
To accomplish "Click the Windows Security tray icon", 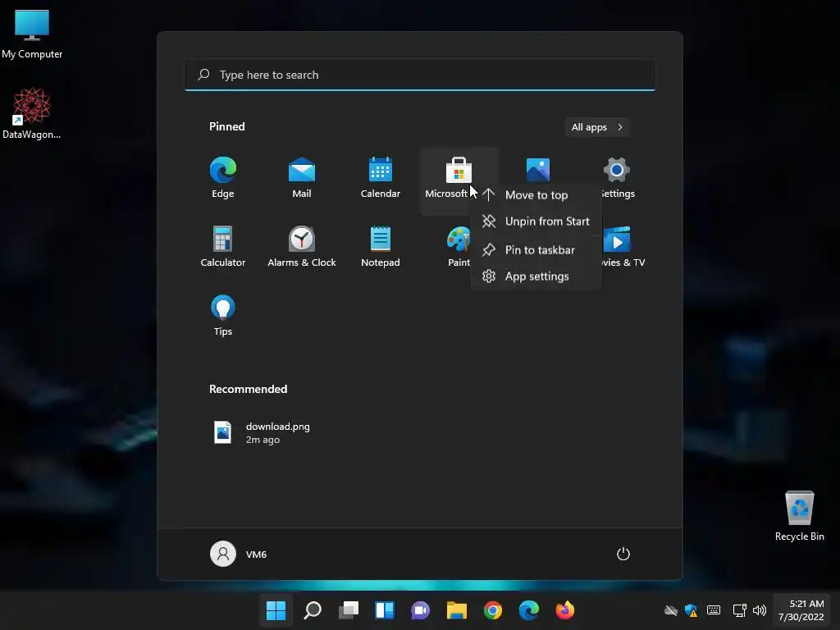I will click(691, 610).
